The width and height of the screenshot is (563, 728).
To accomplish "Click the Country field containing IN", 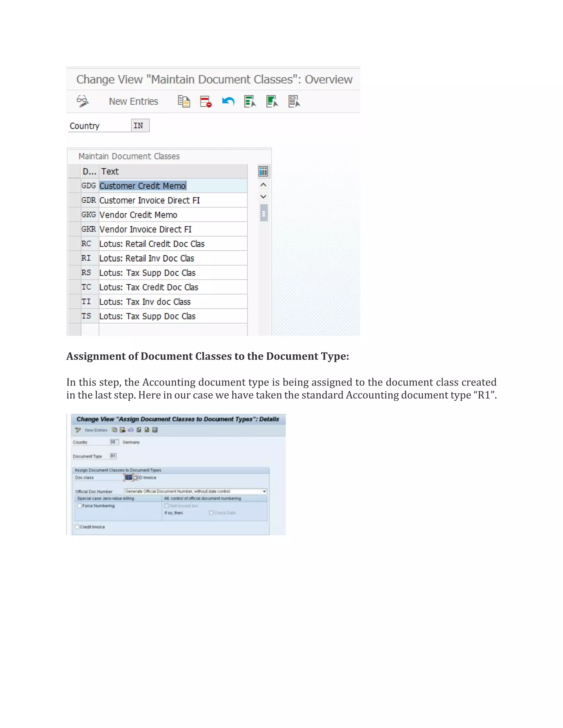I will [140, 126].
